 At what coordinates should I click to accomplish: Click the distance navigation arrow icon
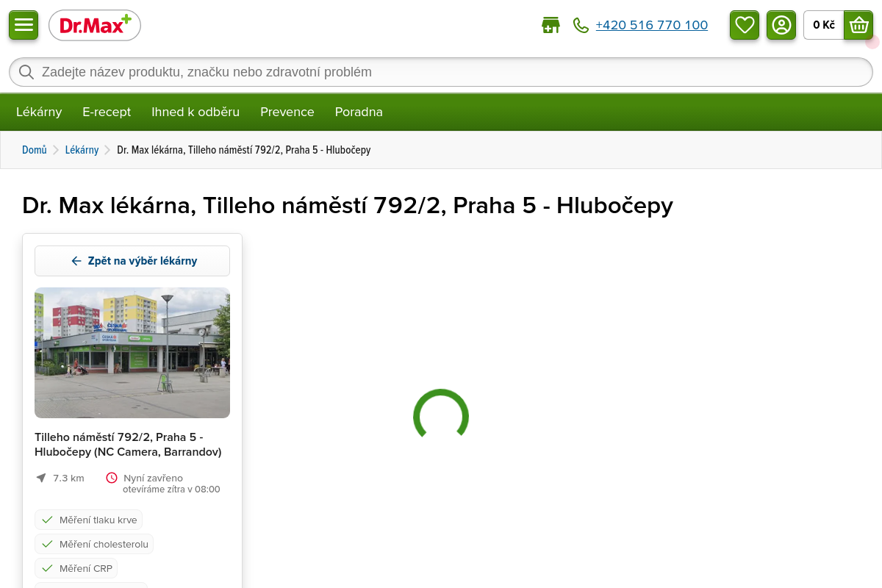pos(41,478)
